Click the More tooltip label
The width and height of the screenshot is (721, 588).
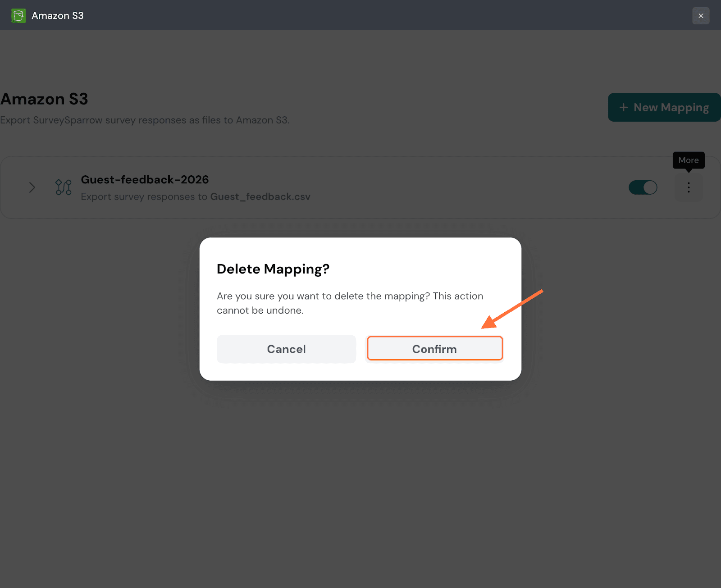coord(688,160)
